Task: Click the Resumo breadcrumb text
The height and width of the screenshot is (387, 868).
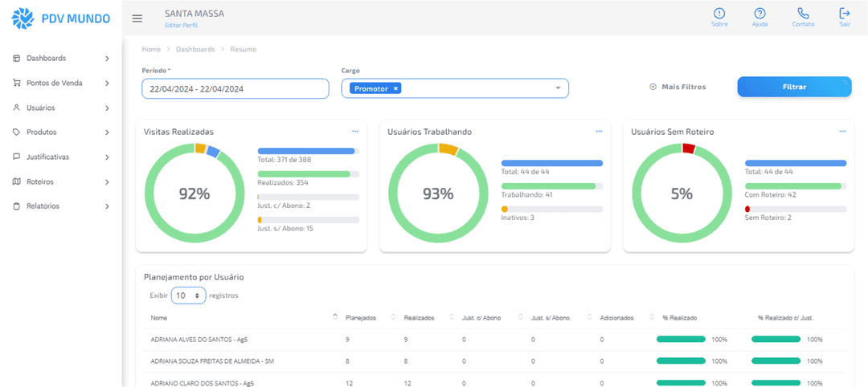Action: point(244,49)
